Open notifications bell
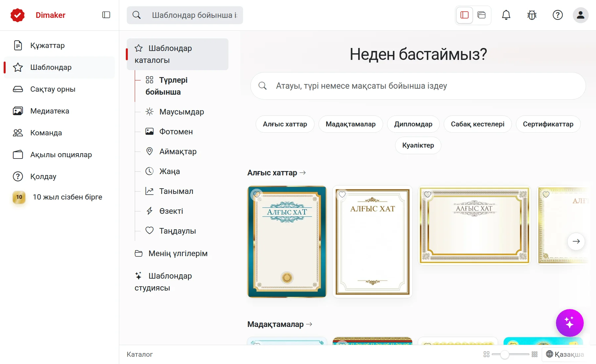 coord(506,15)
